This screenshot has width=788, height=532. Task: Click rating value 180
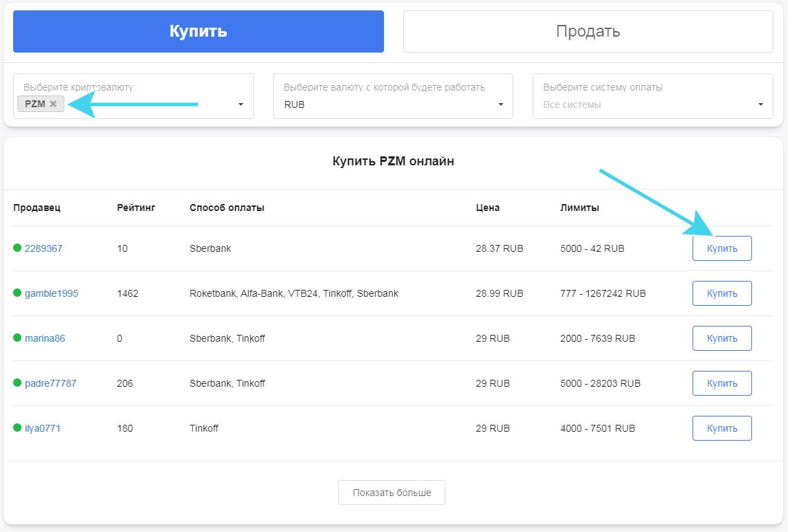(x=125, y=428)
